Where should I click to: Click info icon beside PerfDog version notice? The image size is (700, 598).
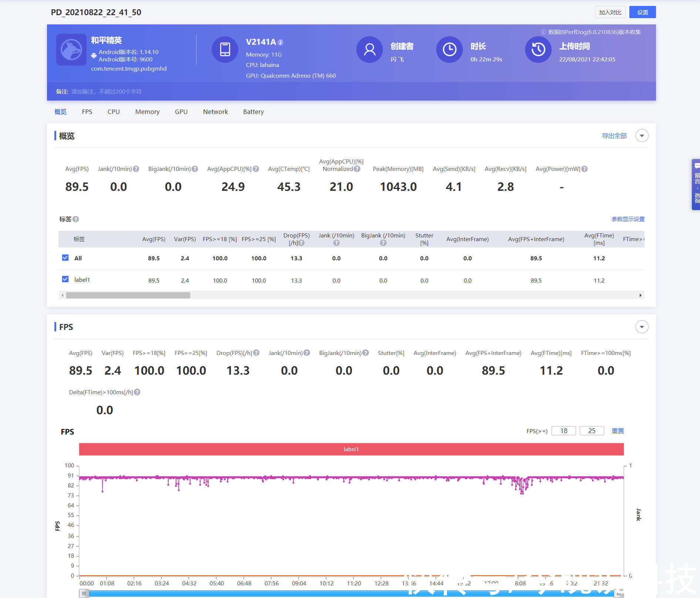543,32
